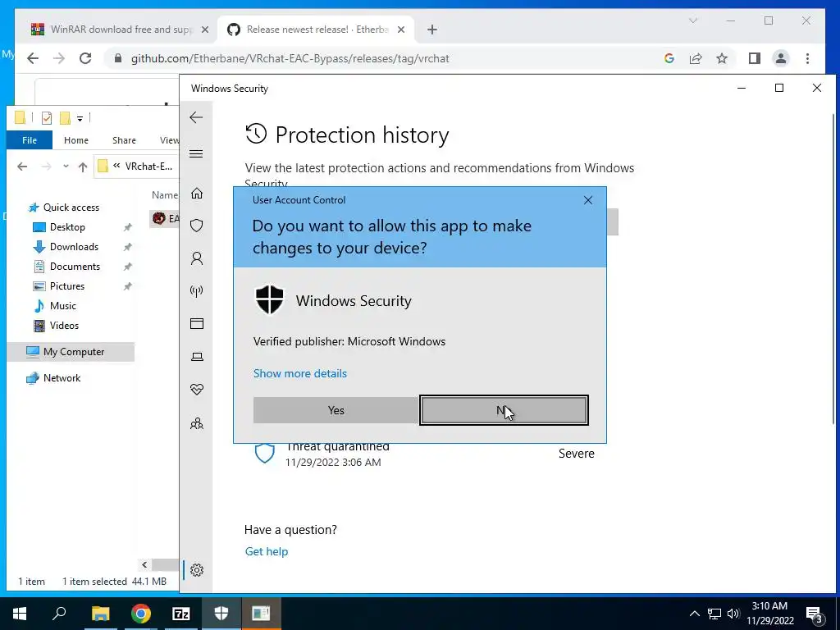Confirm Yes in User Account Control
The height and width of the screenshot is (630, 840).
(336, 410)
